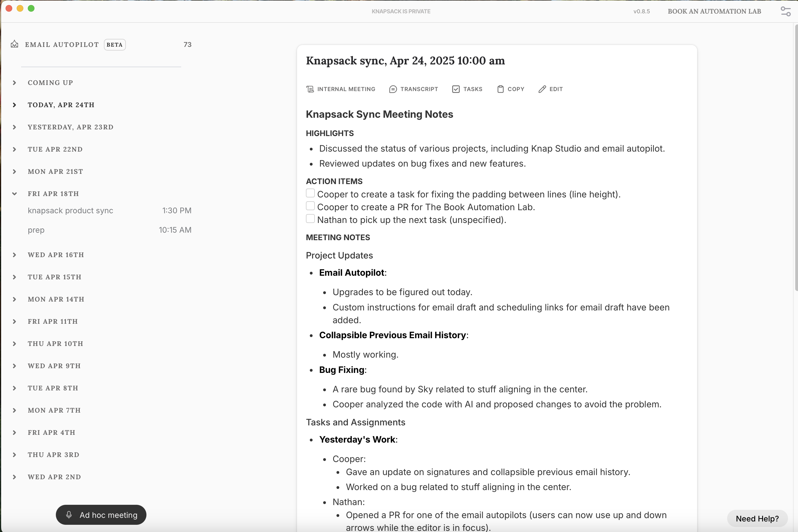Click the Copy clipboard icon
The image size is (798, 532).
(500, 89)
